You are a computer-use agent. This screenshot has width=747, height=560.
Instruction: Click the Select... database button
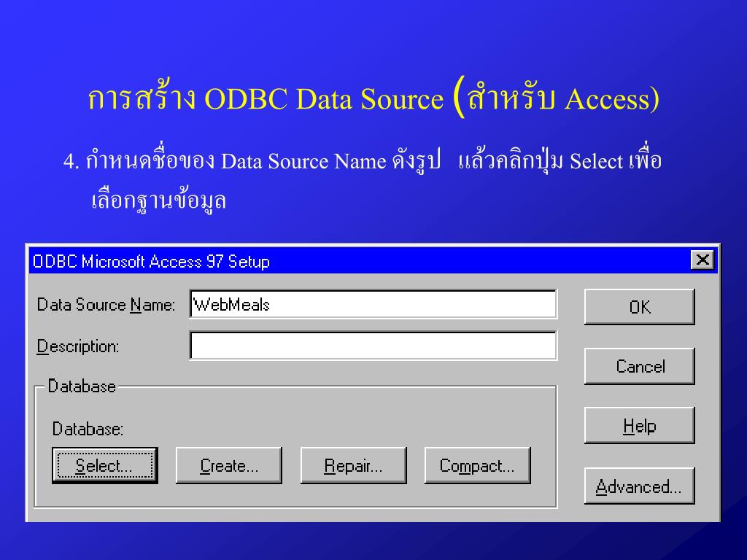105,465
